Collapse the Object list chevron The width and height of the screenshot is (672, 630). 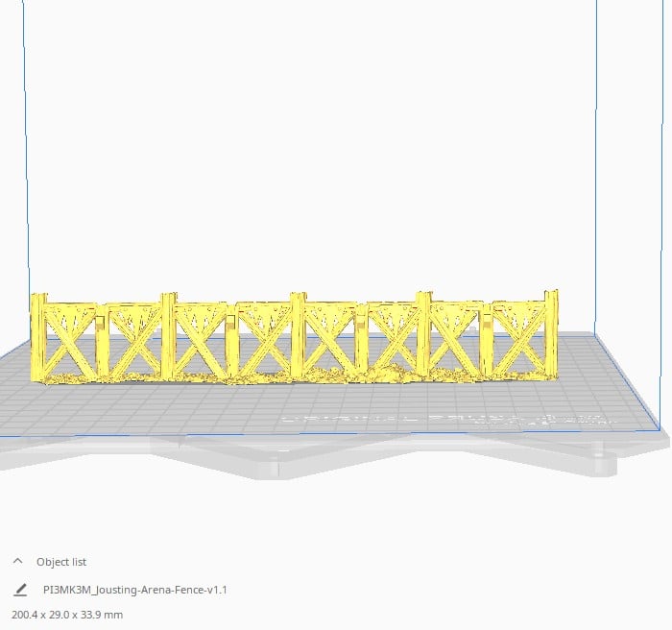(x=17, y=562)
